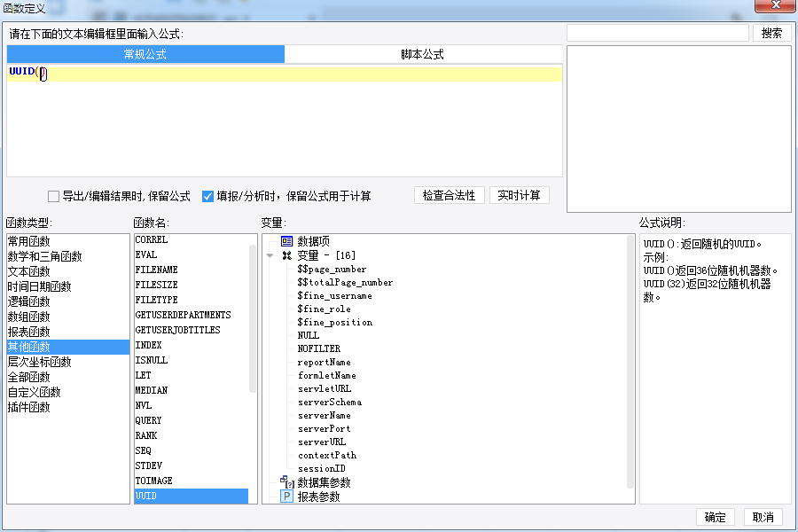Viewport: 798px width, 532px height.
Task: Select LET function name
Action: pyautogui.click(x=192, y=375)
